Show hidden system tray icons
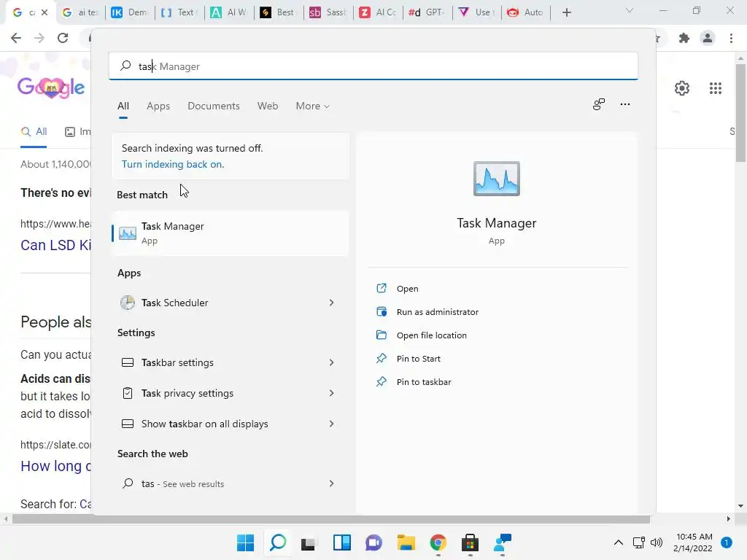The width and height of the screenshot is (747, 560). pyautogui.click(x=618, y=542)
